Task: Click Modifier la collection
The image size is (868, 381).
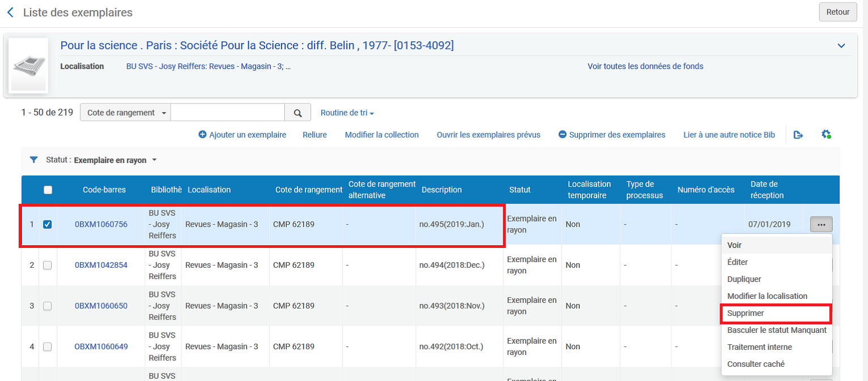Action: pos(382,135)
